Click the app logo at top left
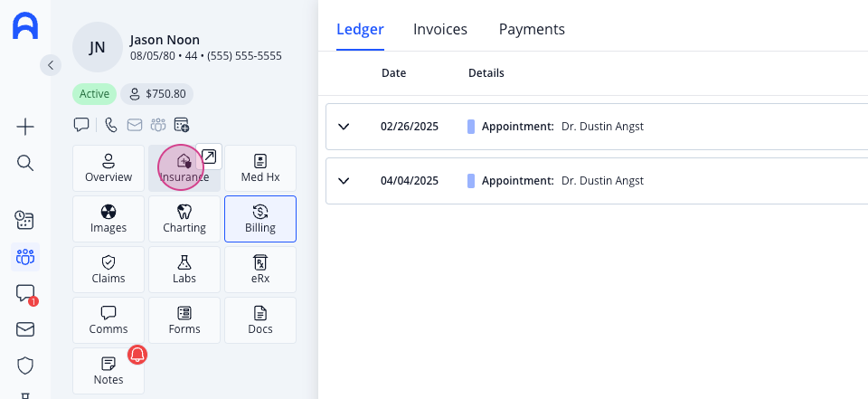Image resolution: width=868 pixels, height=399 pixels. pyautogui.click(x=25, y=26)
